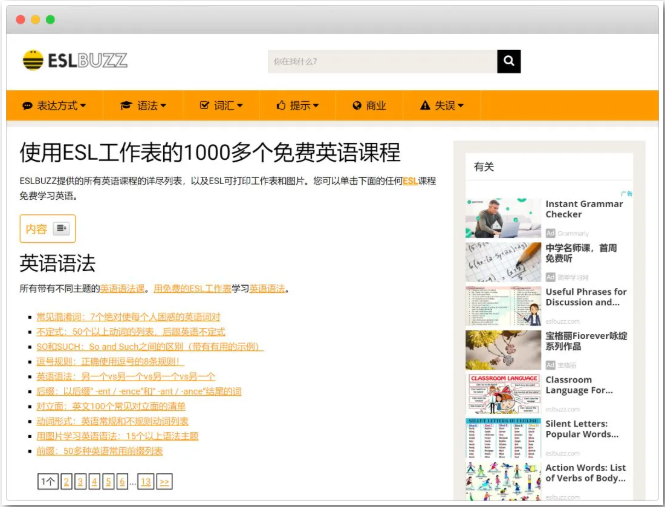This screenshot has width=665, height=507.
Task: Click the globe icon beside 商业
Action: point(356,105)
